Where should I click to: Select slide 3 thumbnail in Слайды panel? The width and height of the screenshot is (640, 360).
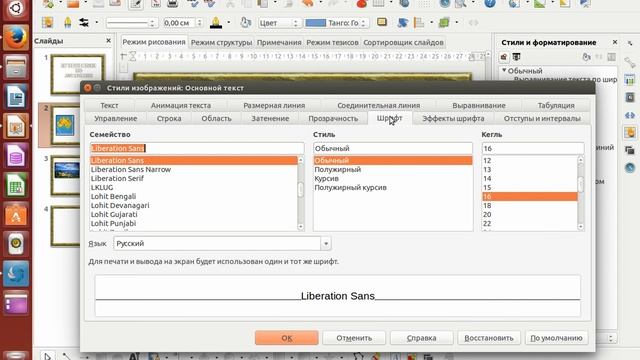[x=65, y=175]
